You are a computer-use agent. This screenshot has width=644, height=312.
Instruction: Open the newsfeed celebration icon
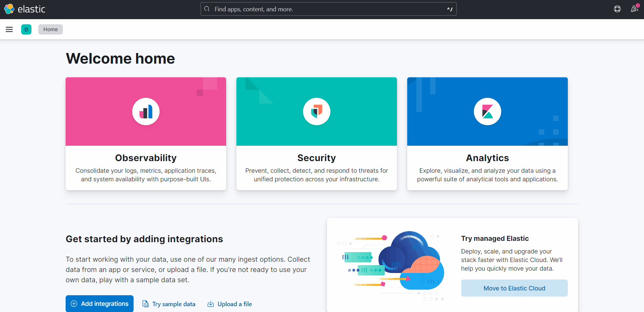pos(634,9)
